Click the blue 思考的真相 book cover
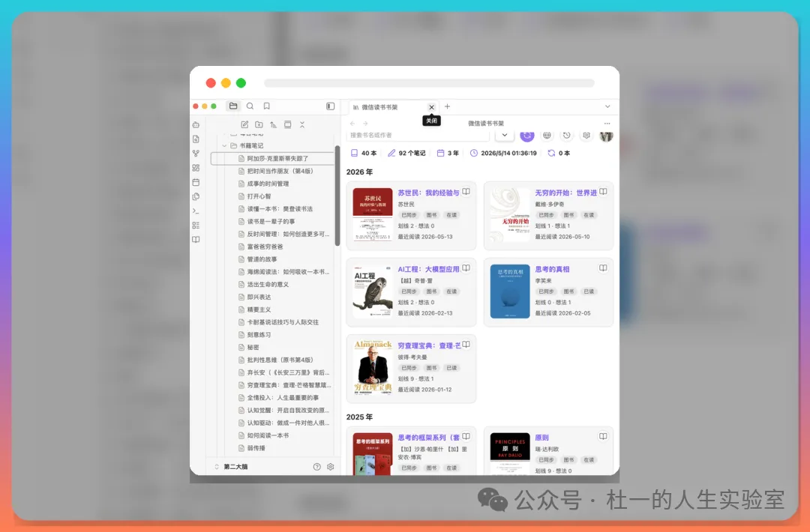This screenshot has height=532, width=810. (510, 291)
